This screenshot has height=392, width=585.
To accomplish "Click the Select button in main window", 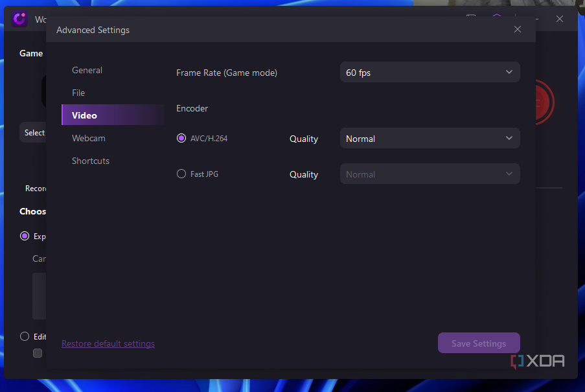I will [33, 132].
